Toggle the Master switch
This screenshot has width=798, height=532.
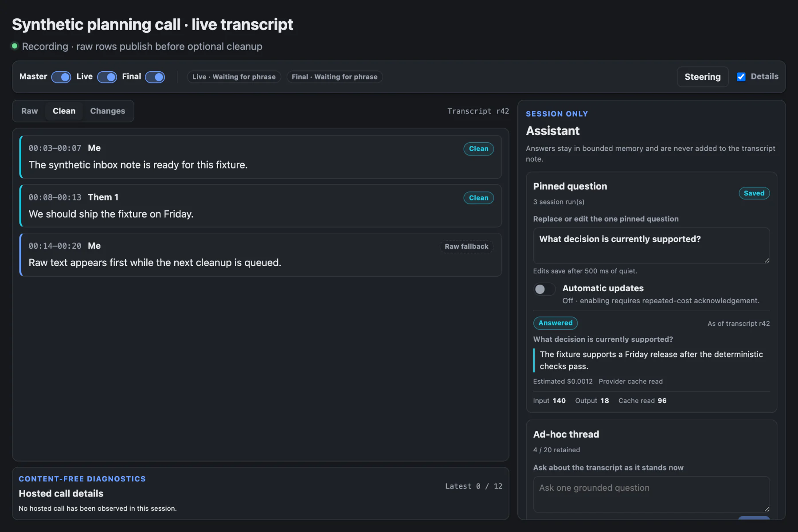(61, 77)
